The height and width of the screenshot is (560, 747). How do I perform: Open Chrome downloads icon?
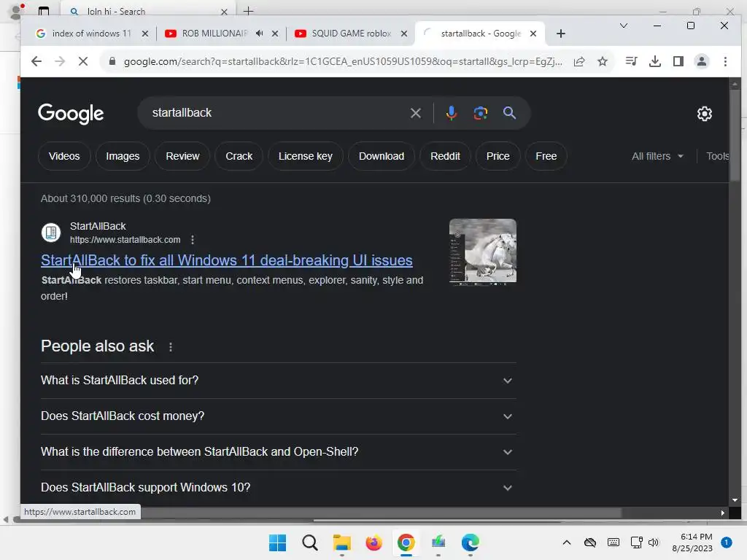coord(655,61)
